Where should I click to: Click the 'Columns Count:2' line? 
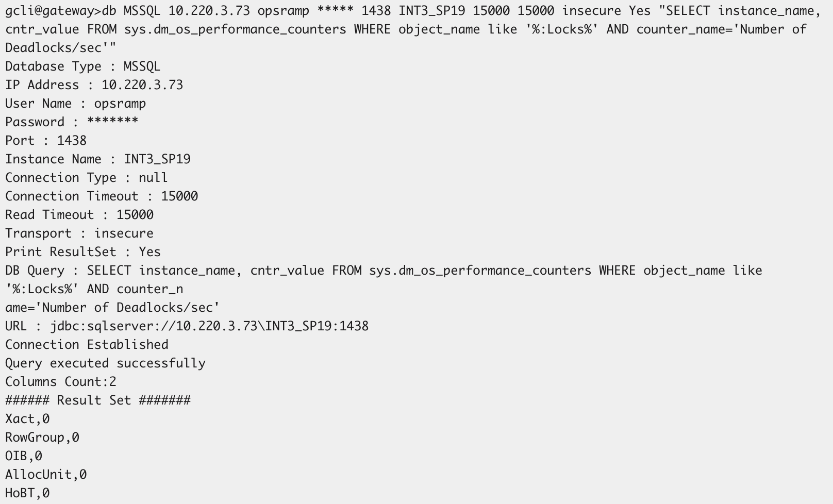pos(61,382)
